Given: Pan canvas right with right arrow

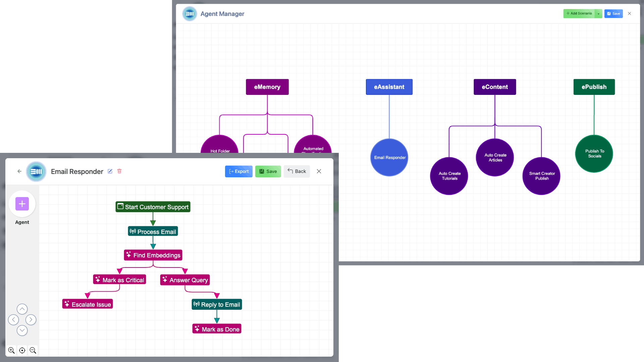Looking at the screenshot, I should coord(31,320).
